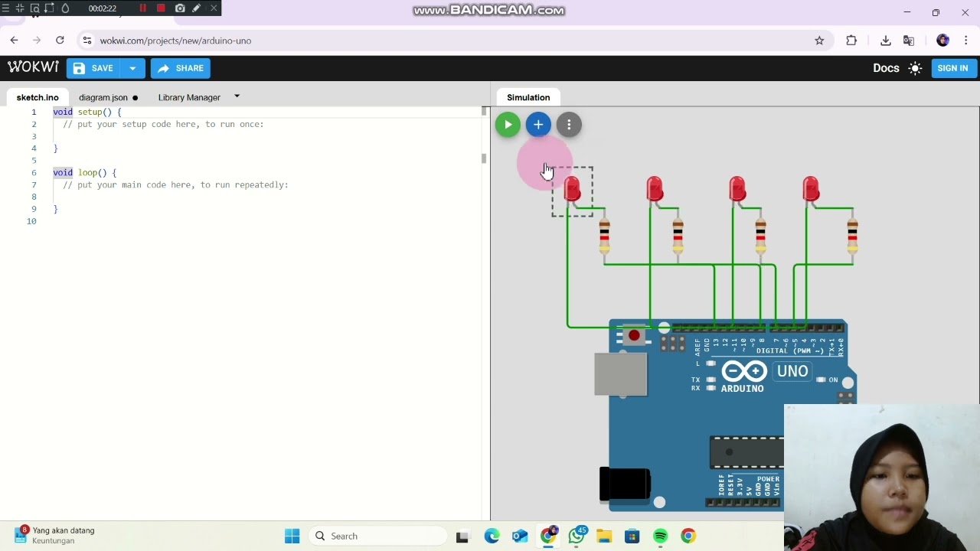The width and height of the screenshot is (980, 551).
Task: Click the taskbar Search box
Action: [x=378, y=536]
